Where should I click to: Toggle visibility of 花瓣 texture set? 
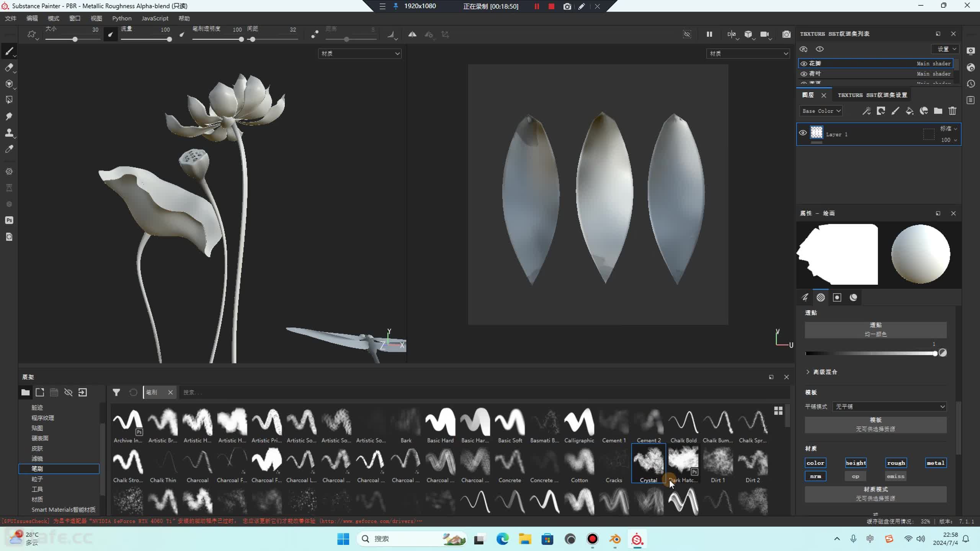804,64
